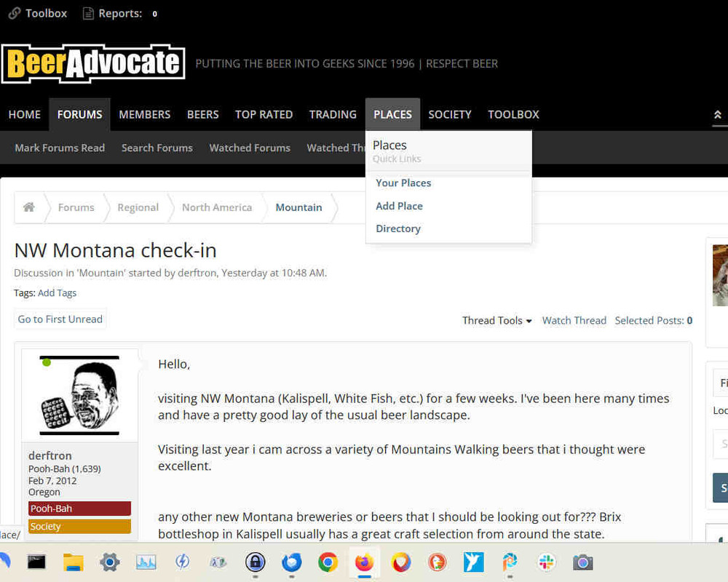Open Terminal from the taskbar

tap(36, 562)
